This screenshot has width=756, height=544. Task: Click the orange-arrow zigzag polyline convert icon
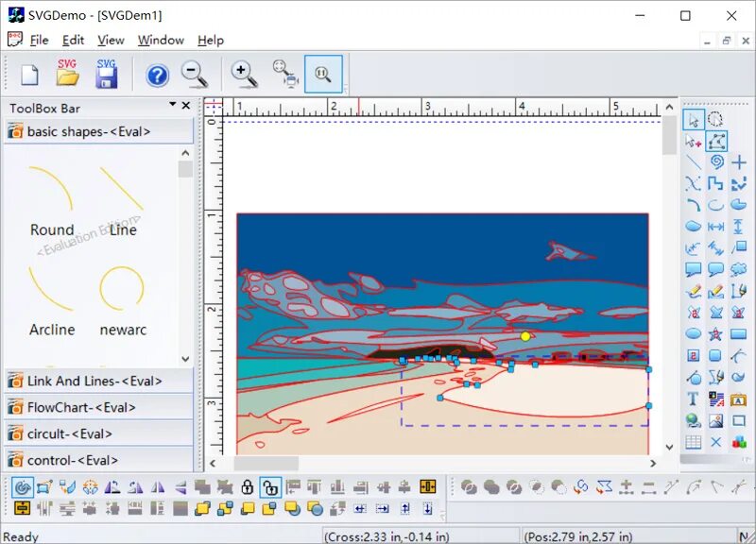(x=604, y=487)
